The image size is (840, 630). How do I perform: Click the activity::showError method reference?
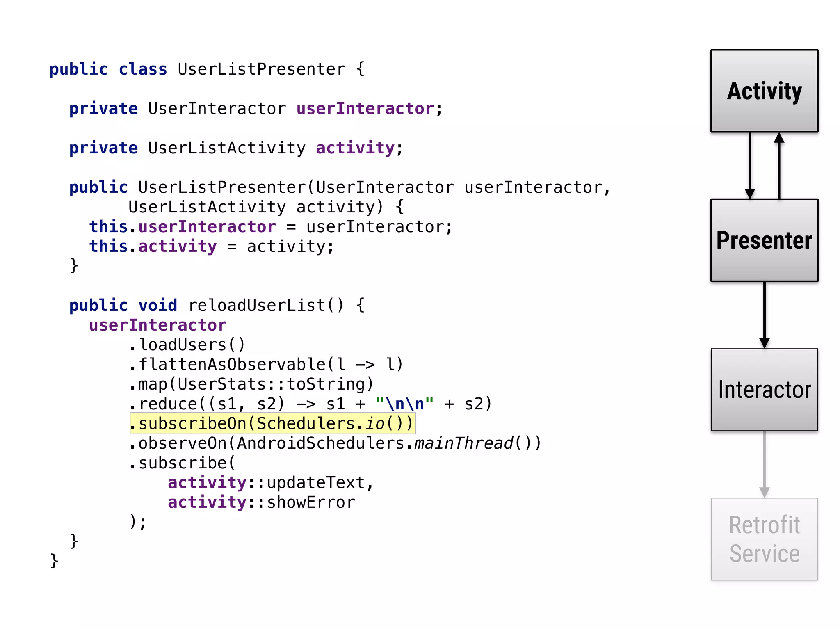261,502
